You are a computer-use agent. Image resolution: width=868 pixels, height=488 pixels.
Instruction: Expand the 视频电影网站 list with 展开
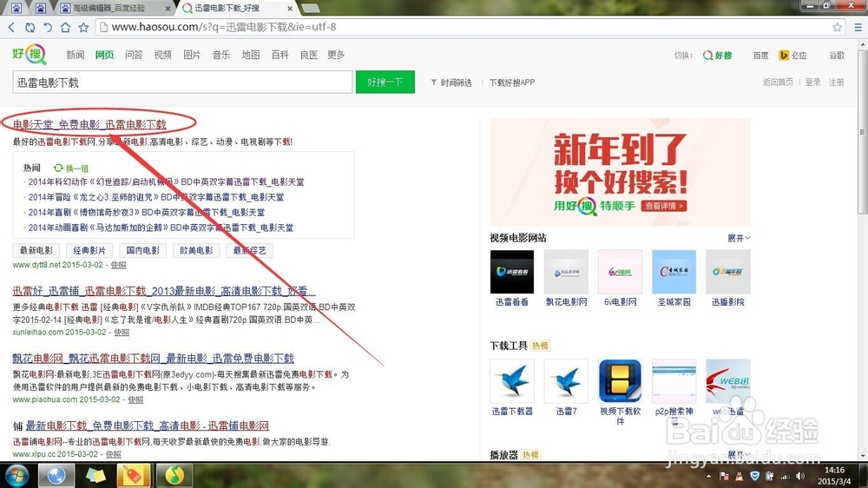739,238
